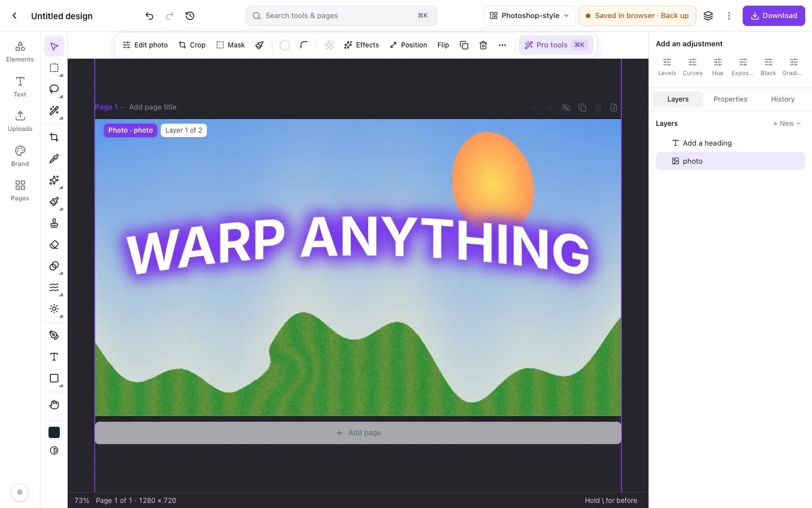Expand the New layer dropdown
Image resolution: width=812 pixels, height=508 pixels.
click(x=787, y=124)
